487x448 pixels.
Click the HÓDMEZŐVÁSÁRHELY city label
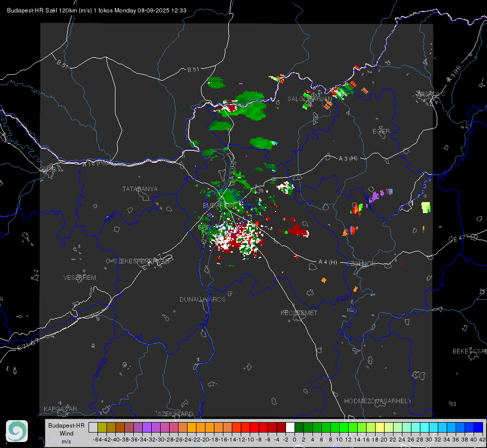(378, 401)
